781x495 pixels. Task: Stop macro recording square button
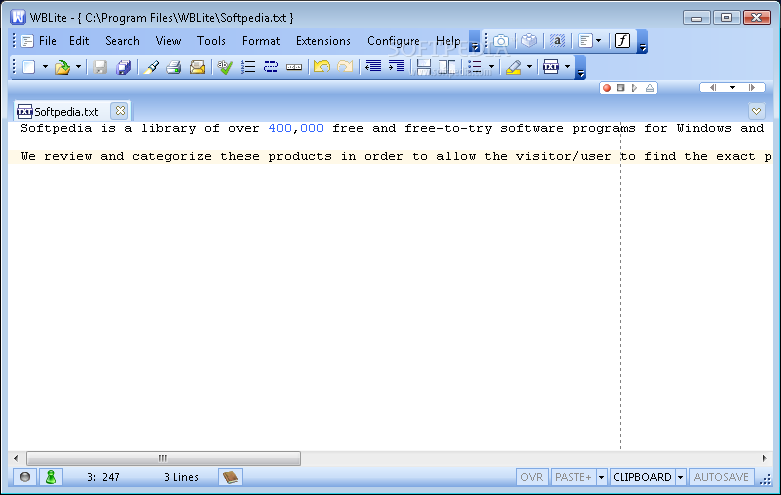coord(621,88)
